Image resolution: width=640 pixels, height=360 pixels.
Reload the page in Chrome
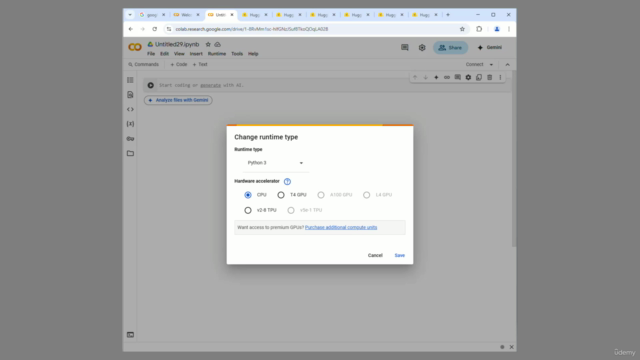pyautogui.click(x=154, y=29)
